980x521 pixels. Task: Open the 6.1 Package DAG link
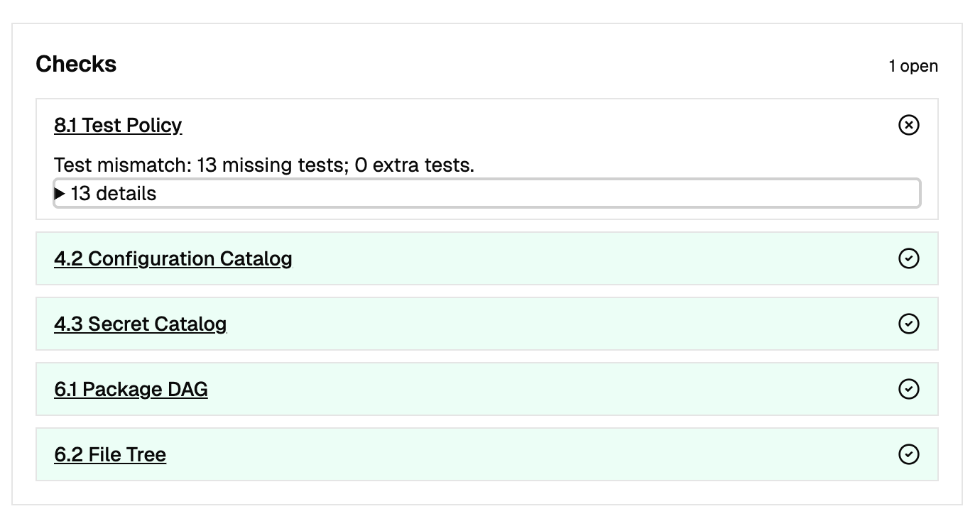click(131, 389)
